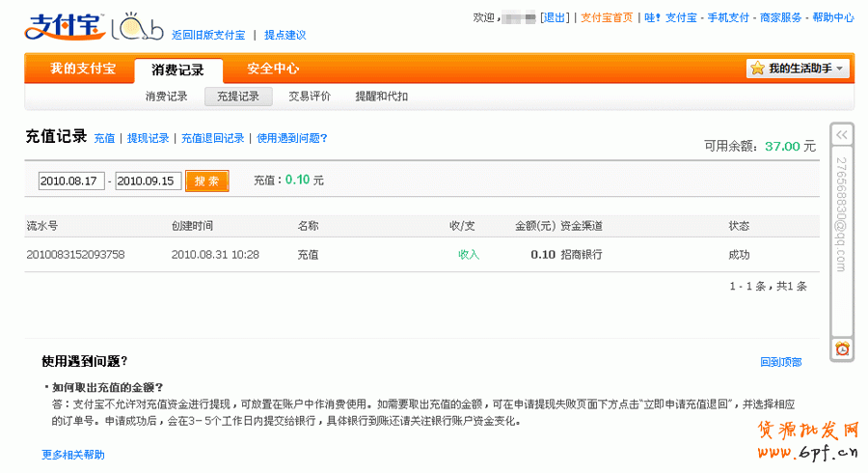Viewport: 868px width, 473px height.
Task: Select the 充提记录 sub-tab
Action: pyautogui.click(x=238, y=97)
